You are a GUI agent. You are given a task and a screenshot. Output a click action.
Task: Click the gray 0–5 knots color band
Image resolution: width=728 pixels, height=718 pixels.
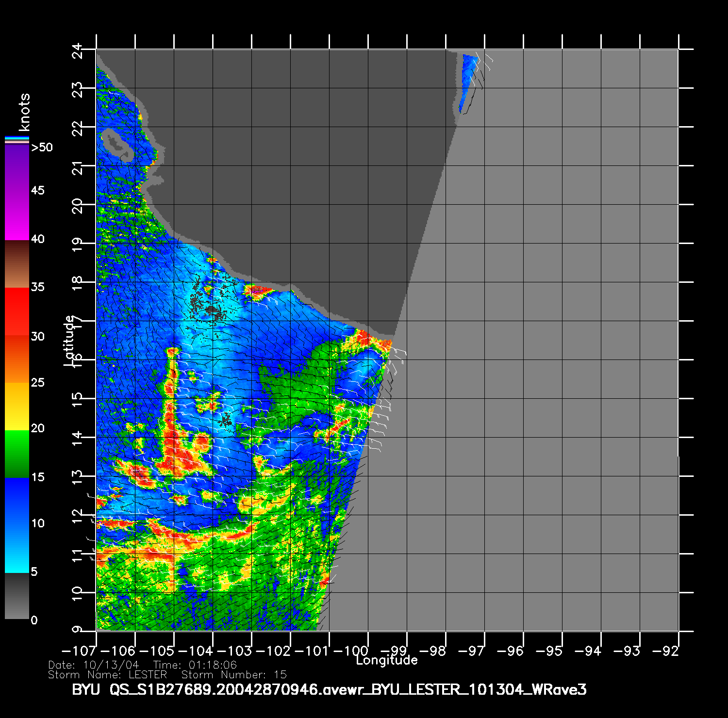17,596
